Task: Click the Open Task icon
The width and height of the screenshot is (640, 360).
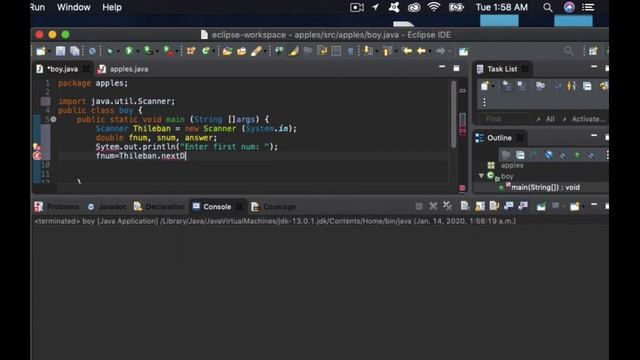Action: (x=242, y=51)
